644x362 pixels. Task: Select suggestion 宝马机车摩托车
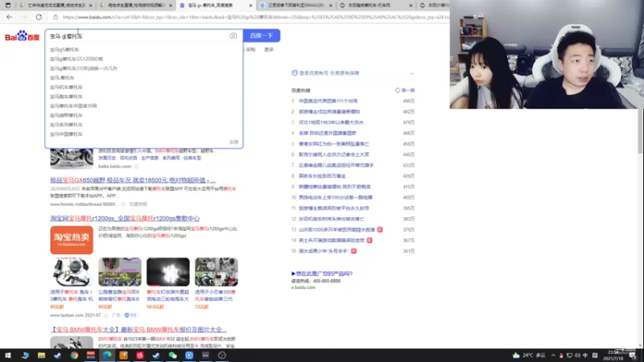pos(66,88)
